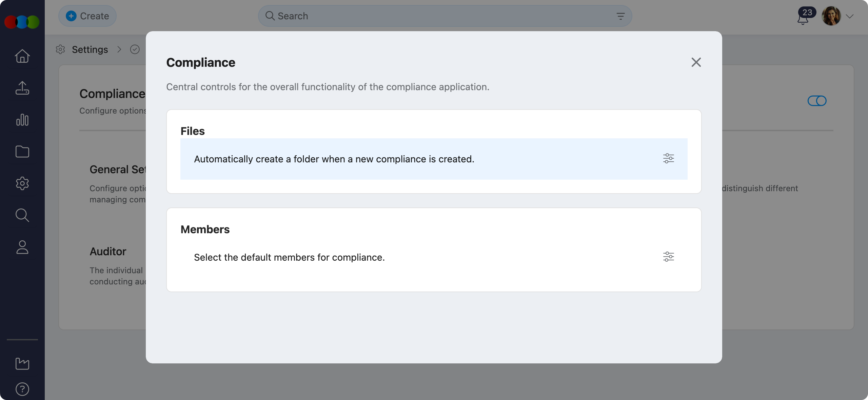Viewport: 868px width, 400px height.
Task: Toggle the Compliance switch on the right
Action: point(817,101)
